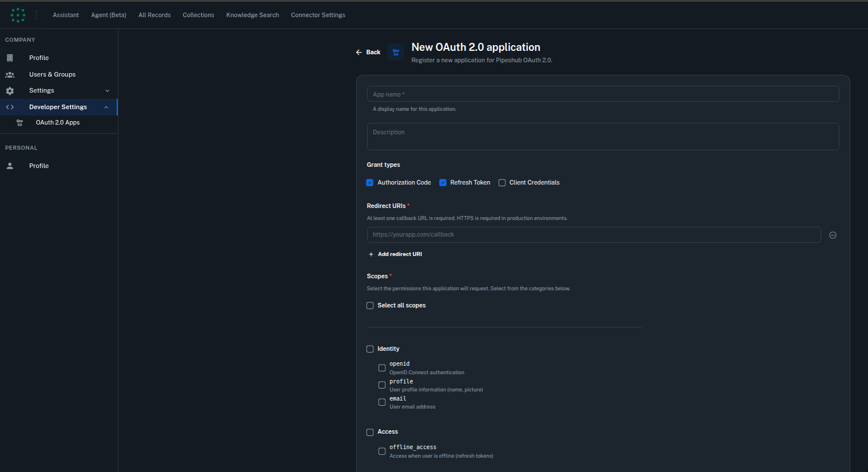Click the Developer Settings code icon
The width and height of the screenshot is (868, 472).
[10, 107]
